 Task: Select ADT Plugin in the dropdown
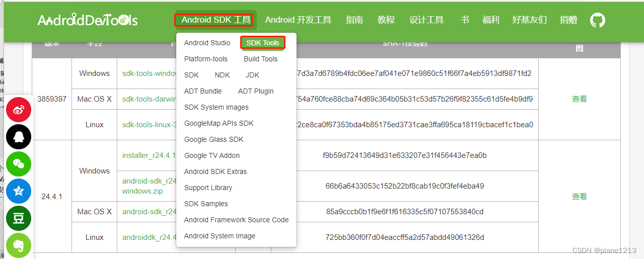pos(256,91)
